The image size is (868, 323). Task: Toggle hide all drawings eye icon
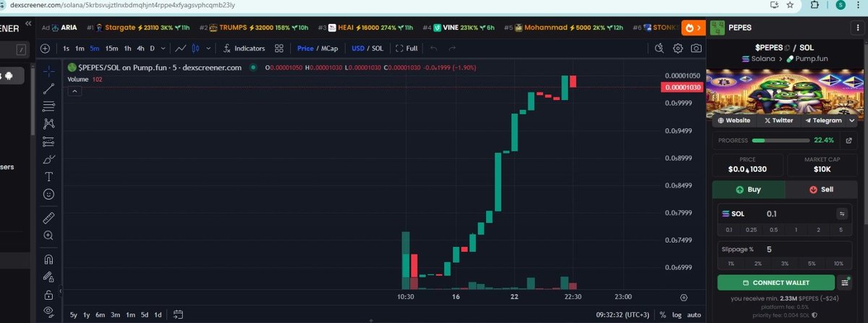tap(48, 311)
